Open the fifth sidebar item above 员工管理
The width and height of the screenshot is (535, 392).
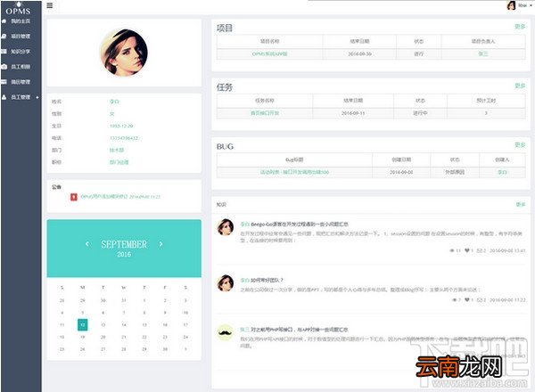[x=21, y=82]
